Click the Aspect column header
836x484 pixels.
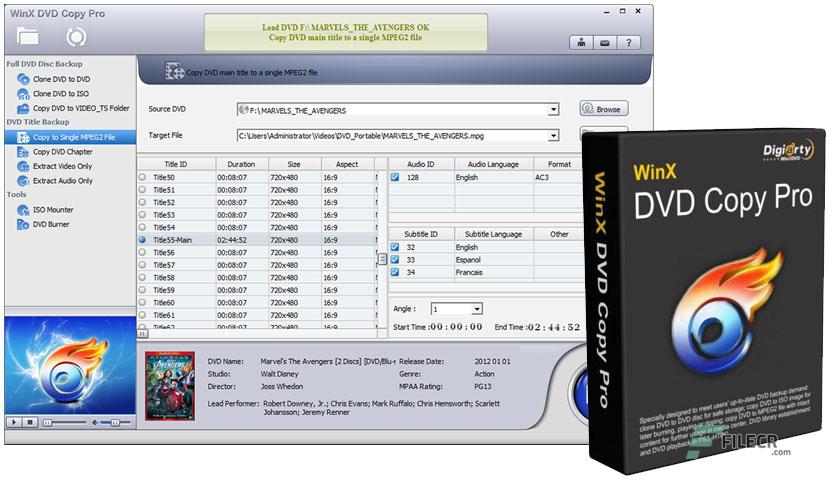click(x=347, y=164)
